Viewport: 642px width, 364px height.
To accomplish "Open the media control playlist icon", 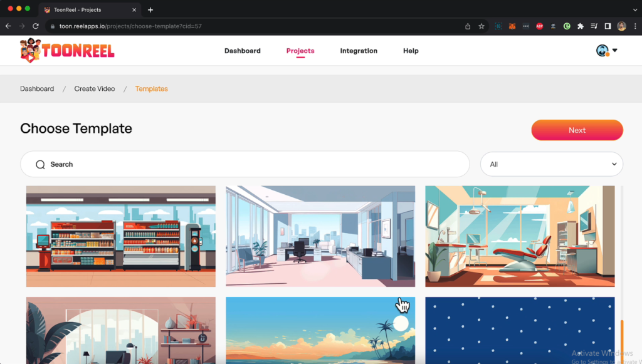I will 594,26.
